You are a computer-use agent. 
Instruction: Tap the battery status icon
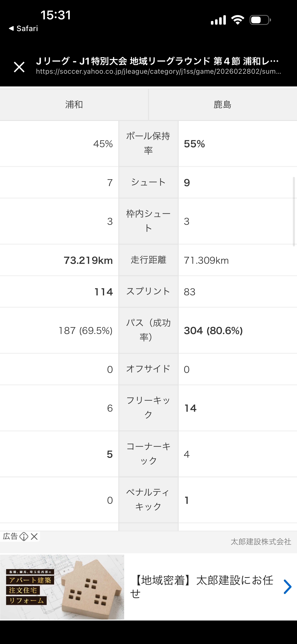tap(260, 20)
